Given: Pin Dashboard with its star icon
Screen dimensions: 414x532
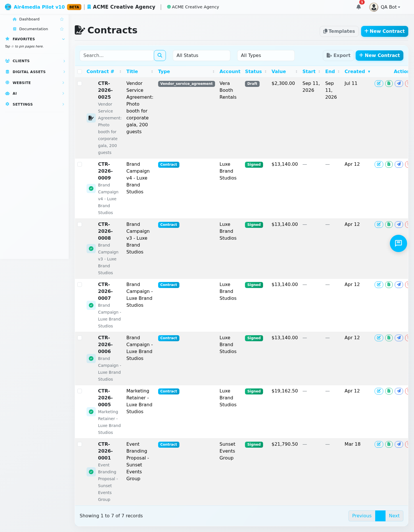Looking at the screenshot, I should pyautogui.click(x=62, y=19).
